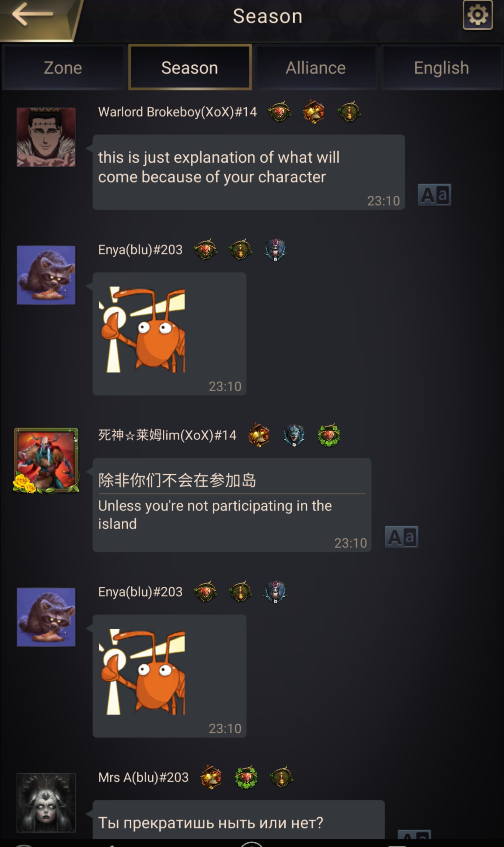Viewport: 504px width, 847px height.
Task: Open Warlord Brokeboy's avatar profile
Action: click(46, 137)
